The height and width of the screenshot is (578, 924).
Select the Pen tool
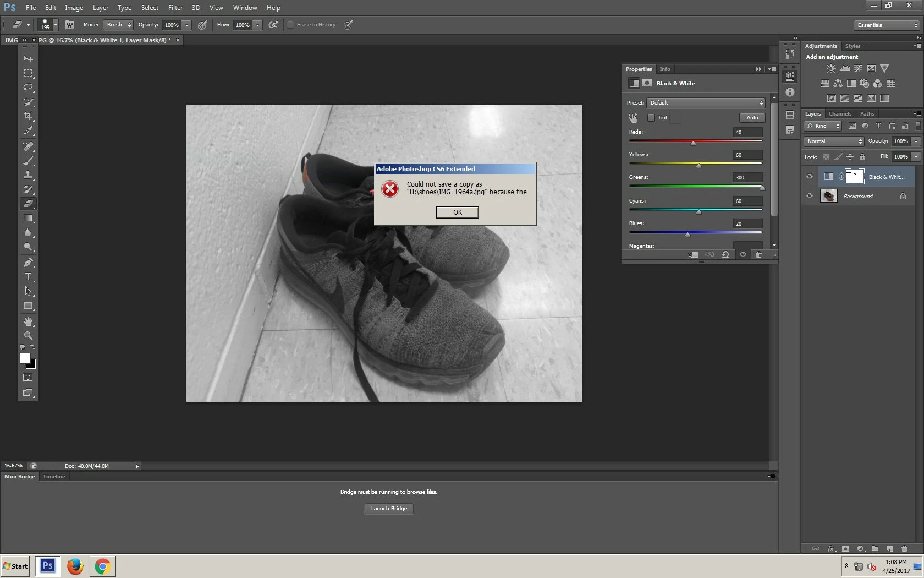click(x=28, y=263)
